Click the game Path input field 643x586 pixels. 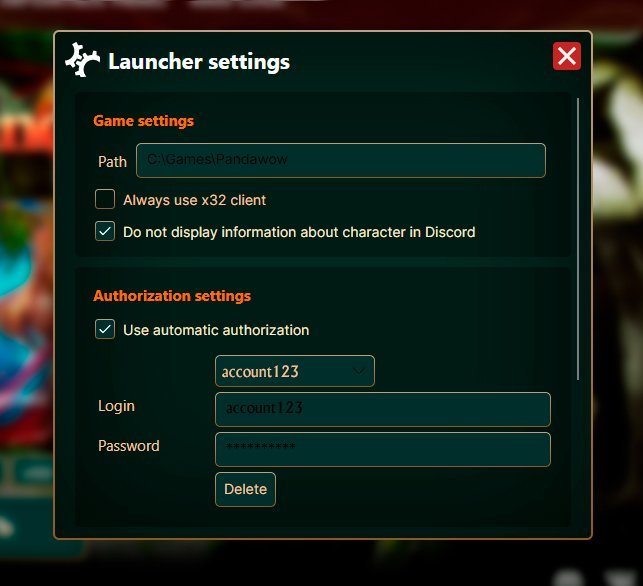(x=341, y=160)
